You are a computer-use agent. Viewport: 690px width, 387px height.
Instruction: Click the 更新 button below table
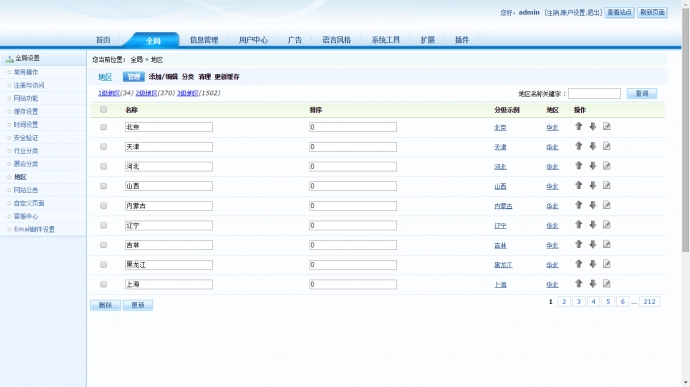pyautogui.click(x=138, y=305)
